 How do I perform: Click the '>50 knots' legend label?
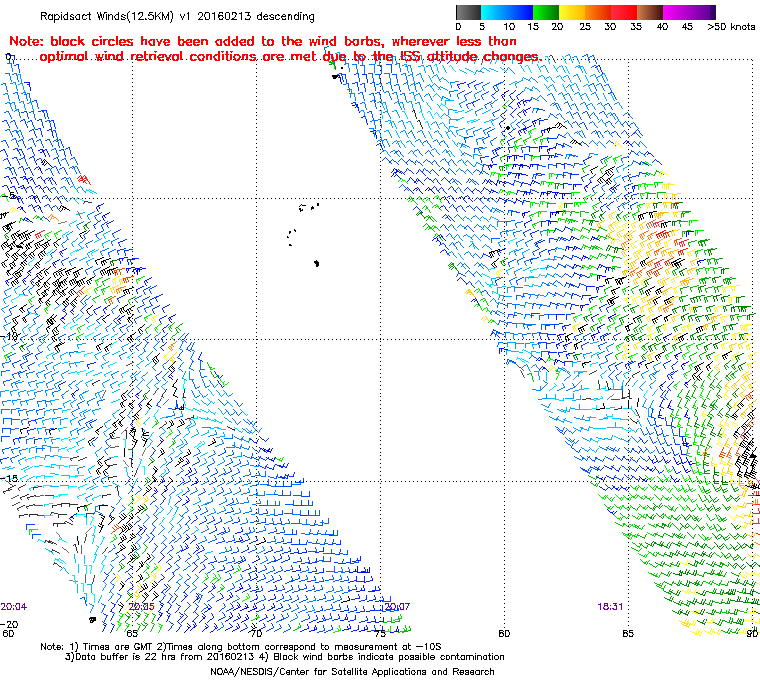click(731, 27)
